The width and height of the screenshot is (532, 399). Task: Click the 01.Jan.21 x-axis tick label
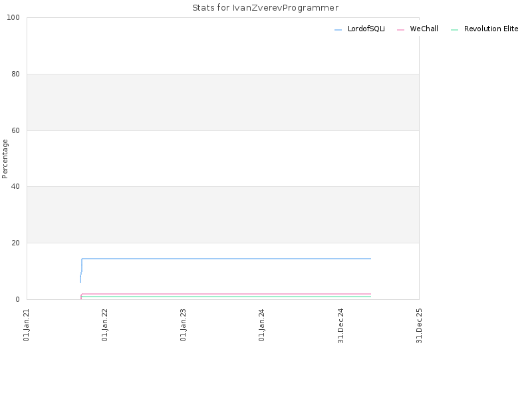coord(27,325)
